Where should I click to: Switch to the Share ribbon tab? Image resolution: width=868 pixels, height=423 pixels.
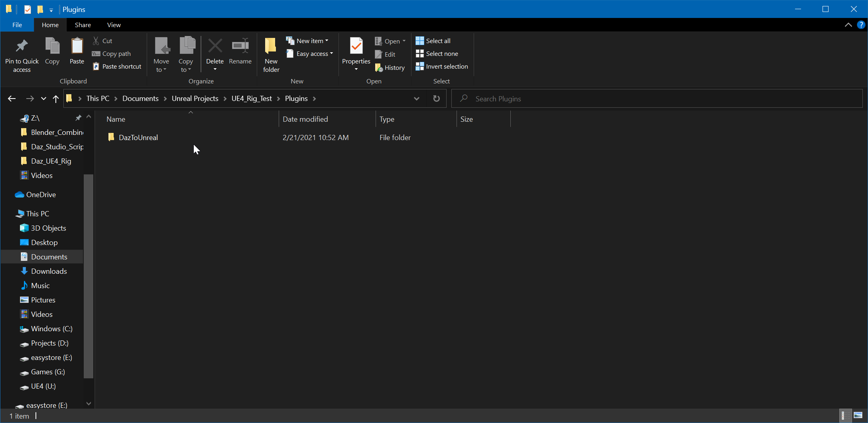click(x=83, y=25)
